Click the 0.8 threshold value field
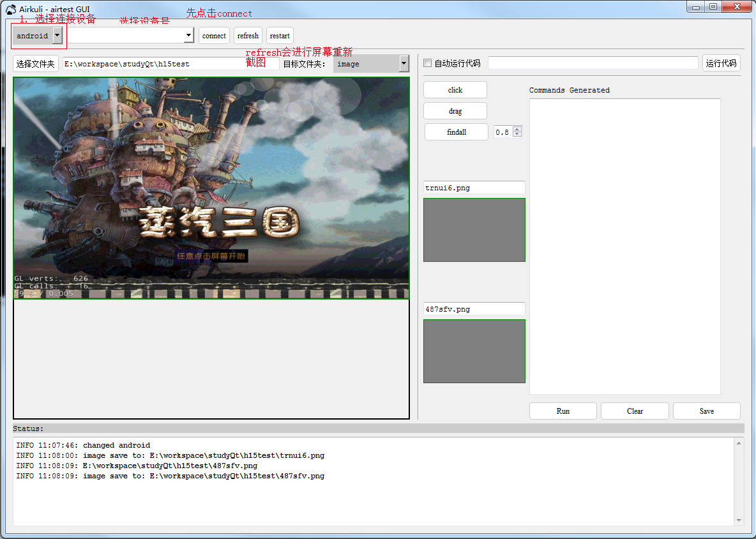Viewport: 756px width, 539px height. (x=503, y=132)
